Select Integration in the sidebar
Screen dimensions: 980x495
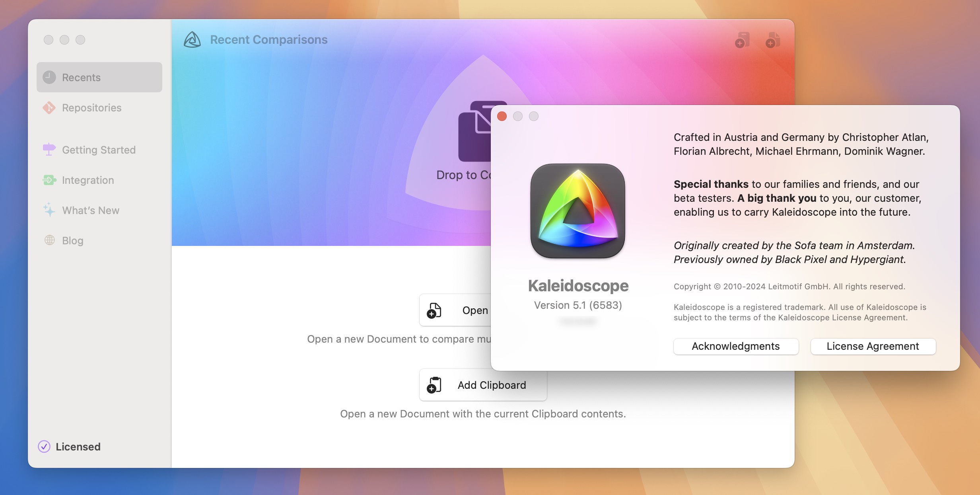pyautogui.click(x=99, y=180)
